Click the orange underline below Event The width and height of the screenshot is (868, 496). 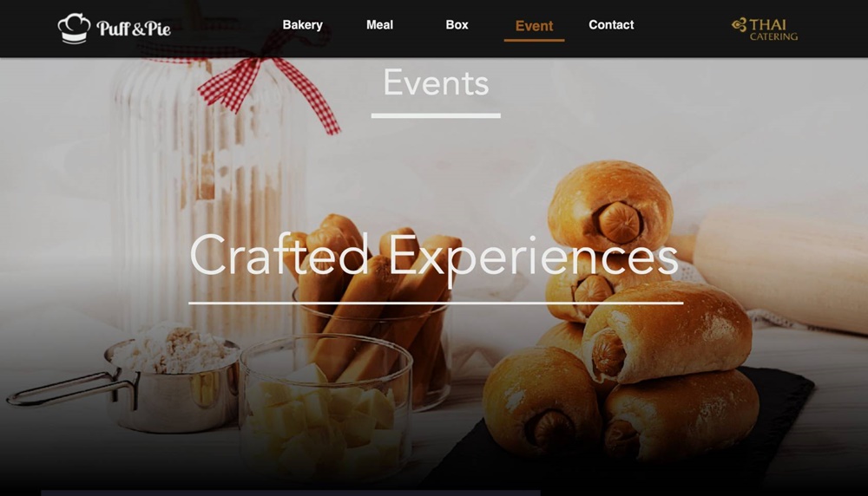click(x=534, y=40)
